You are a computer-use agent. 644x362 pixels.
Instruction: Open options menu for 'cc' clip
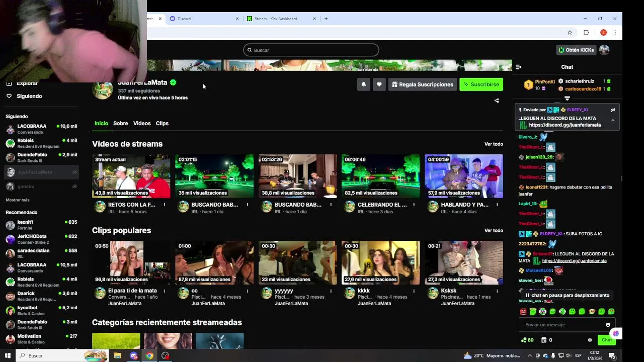(248, 291)
